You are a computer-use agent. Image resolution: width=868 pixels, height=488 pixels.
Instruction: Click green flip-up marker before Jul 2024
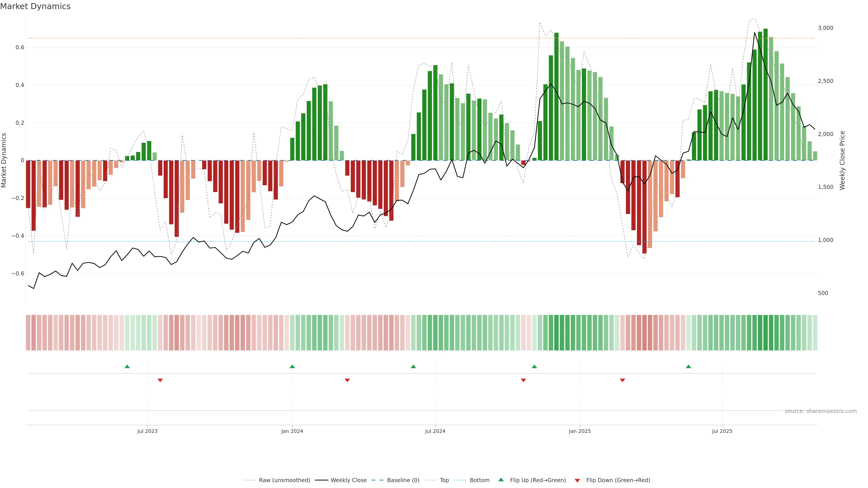[x=413, y=366]
